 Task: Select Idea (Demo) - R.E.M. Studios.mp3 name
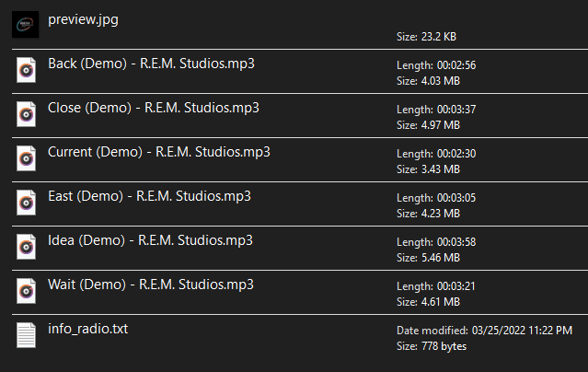[150, 240]
